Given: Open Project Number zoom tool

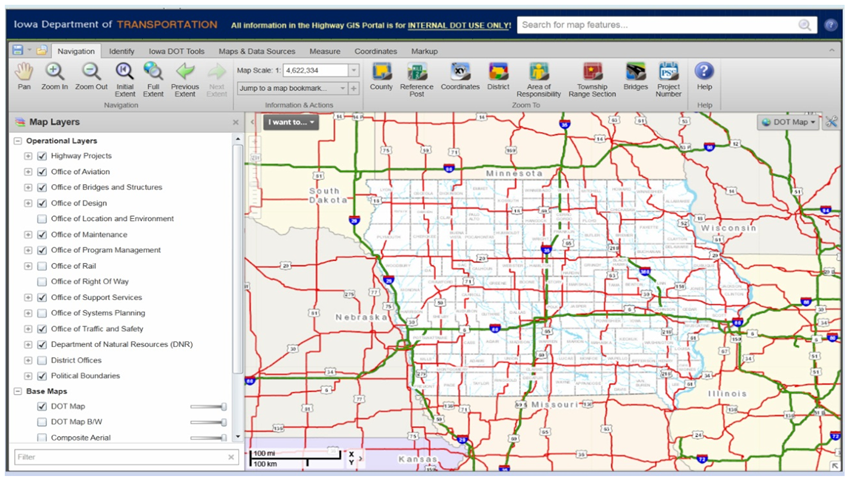Looking at the screenshot, I should [x=668, y=80].
